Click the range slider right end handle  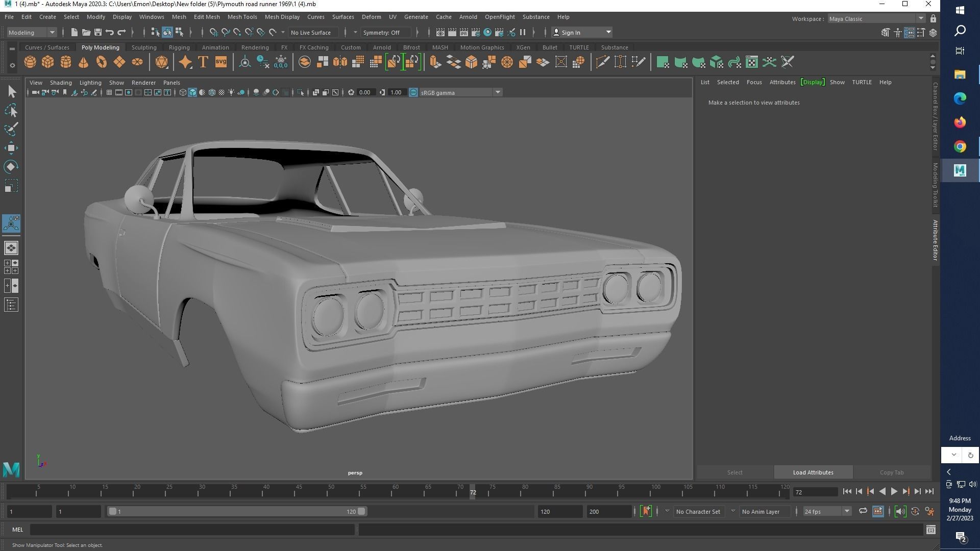pos(361,511)
